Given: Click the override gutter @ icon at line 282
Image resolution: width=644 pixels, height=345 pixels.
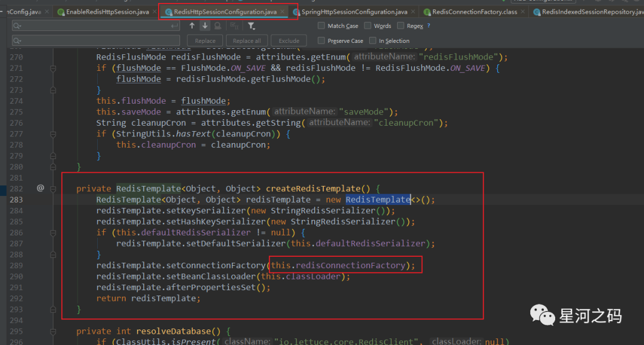Looking at the screenshot, I should click(x=41, y=188).
